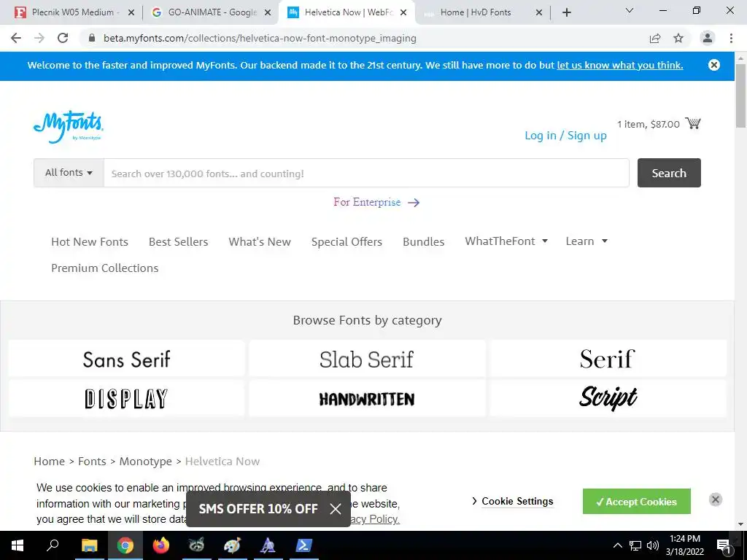View site info via padlock icon
Viewport: 747px width, 560px height.
point(92,38)
